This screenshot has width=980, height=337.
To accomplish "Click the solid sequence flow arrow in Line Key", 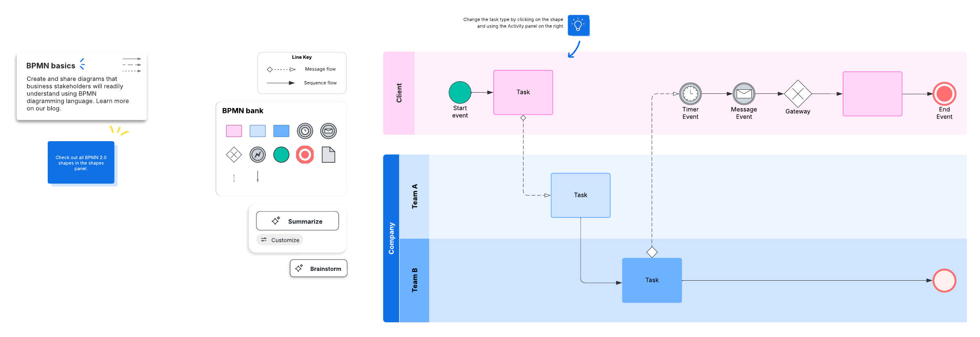I will click(281, 83).
